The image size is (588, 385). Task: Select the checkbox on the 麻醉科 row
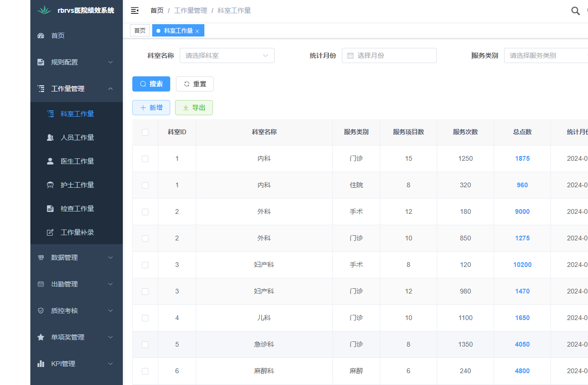point(145,371)
